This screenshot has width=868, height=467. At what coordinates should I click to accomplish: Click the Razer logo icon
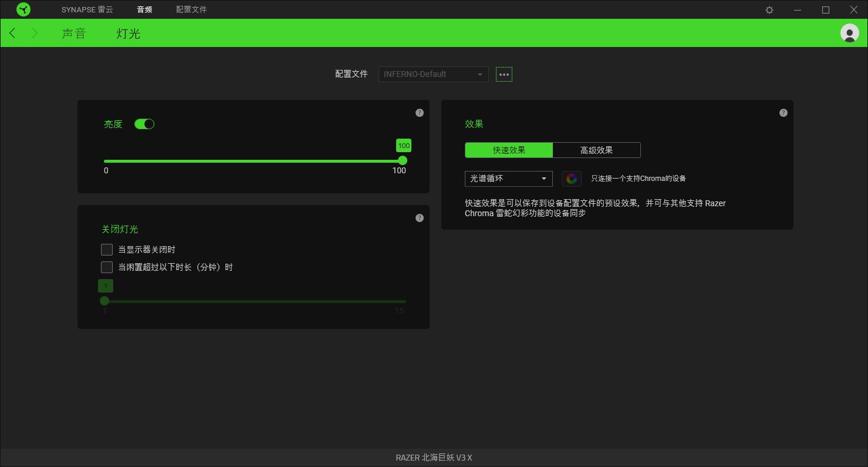(23, 9)
